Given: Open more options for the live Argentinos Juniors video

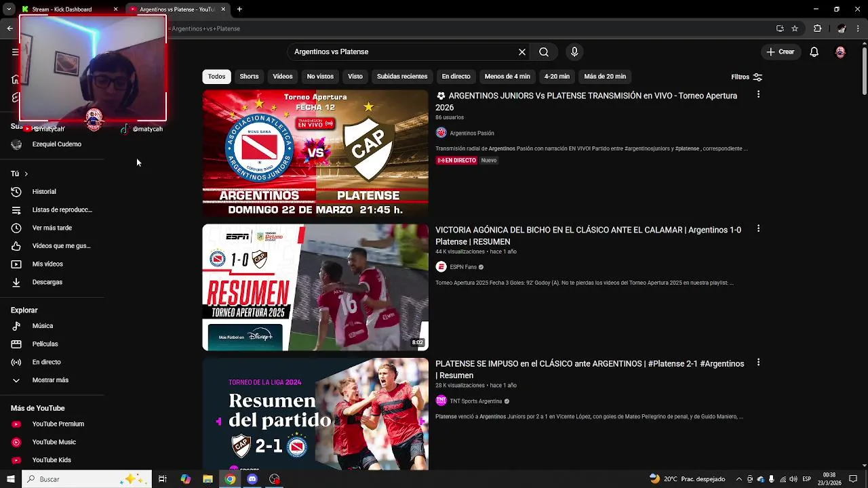Looking at the screenshot, I should [758, 94].
